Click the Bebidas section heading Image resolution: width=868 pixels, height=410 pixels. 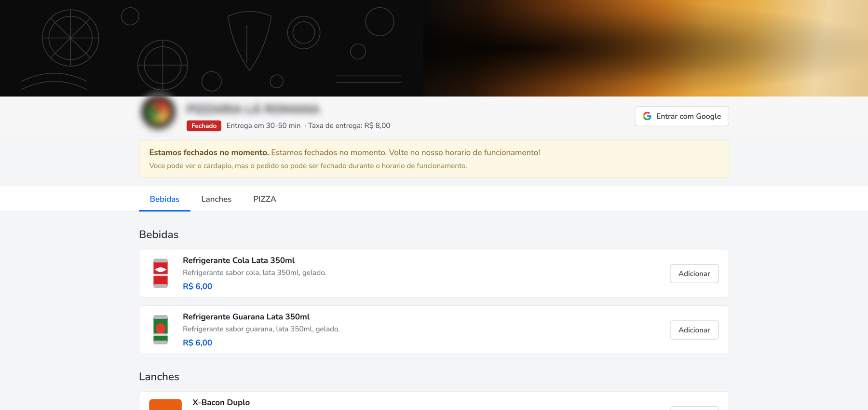pyautogui.click(x=159, y=234)
